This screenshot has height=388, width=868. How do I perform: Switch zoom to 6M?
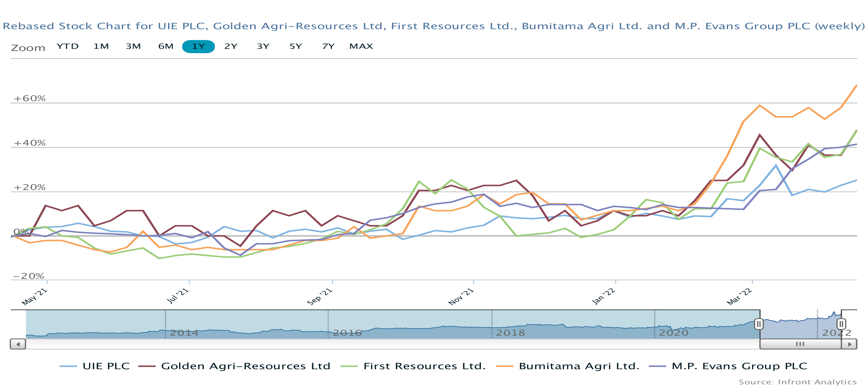click(x=166, y=46)
